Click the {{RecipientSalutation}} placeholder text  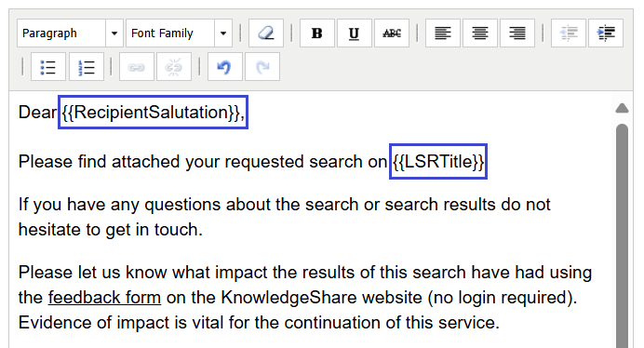click(151, 113)
